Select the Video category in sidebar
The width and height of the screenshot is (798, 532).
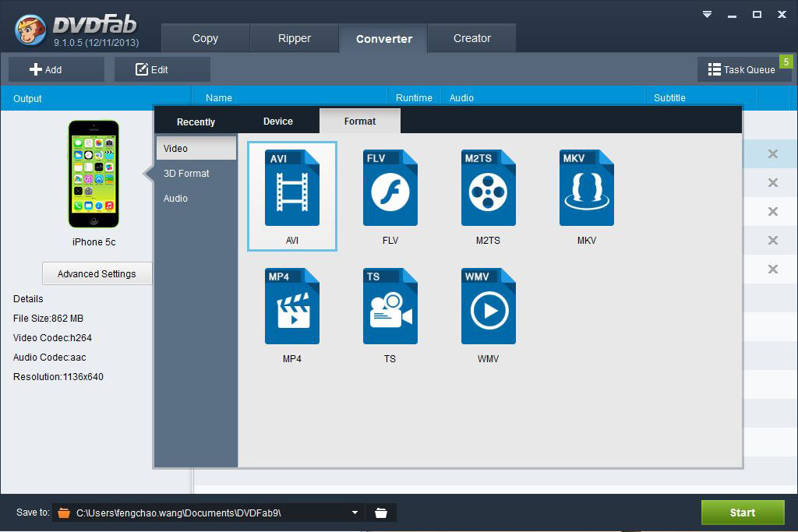[x=196, y=148]
